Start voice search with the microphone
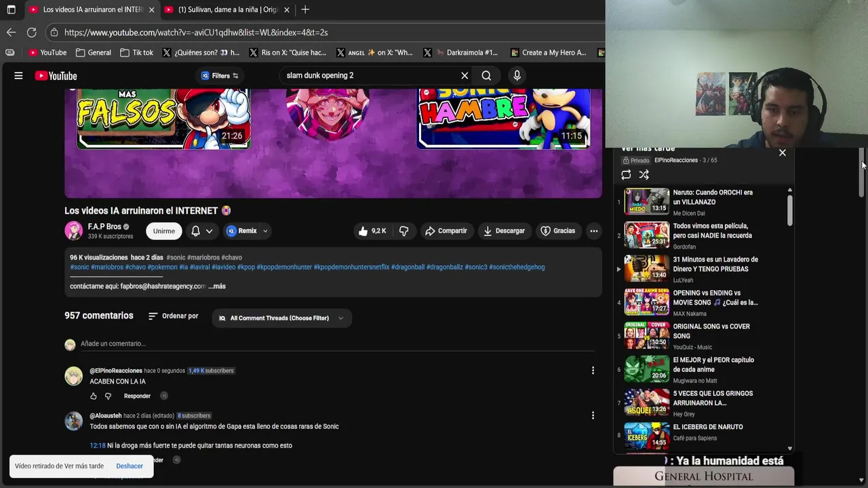Image resolution: width=868 pixels, height=488 pixels. pyautogui.click(x=517, y=76)
